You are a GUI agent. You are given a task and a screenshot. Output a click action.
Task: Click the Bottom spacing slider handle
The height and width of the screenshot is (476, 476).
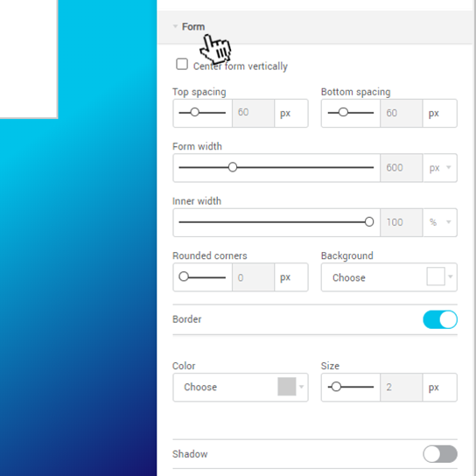tap(343, 112)
